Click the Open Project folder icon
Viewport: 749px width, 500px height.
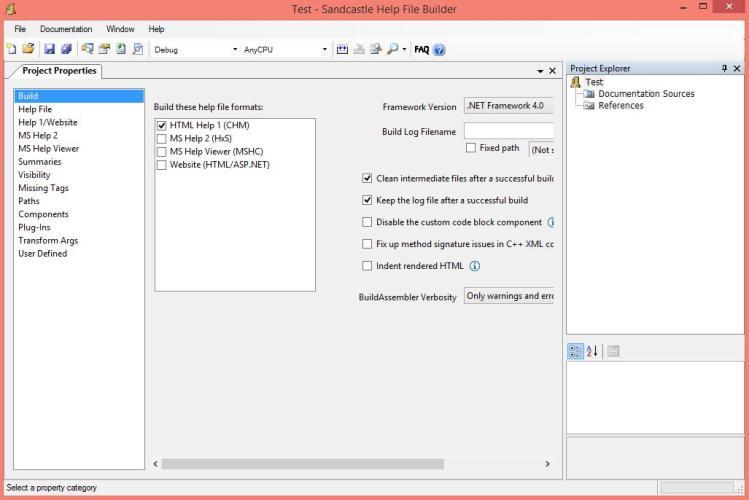[27, 49]
